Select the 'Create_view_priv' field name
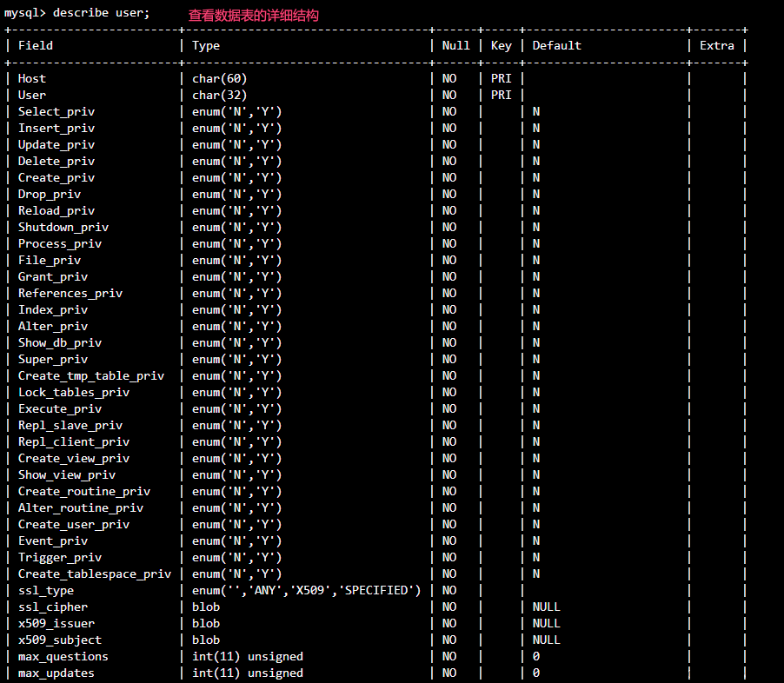 pos(74,458)
